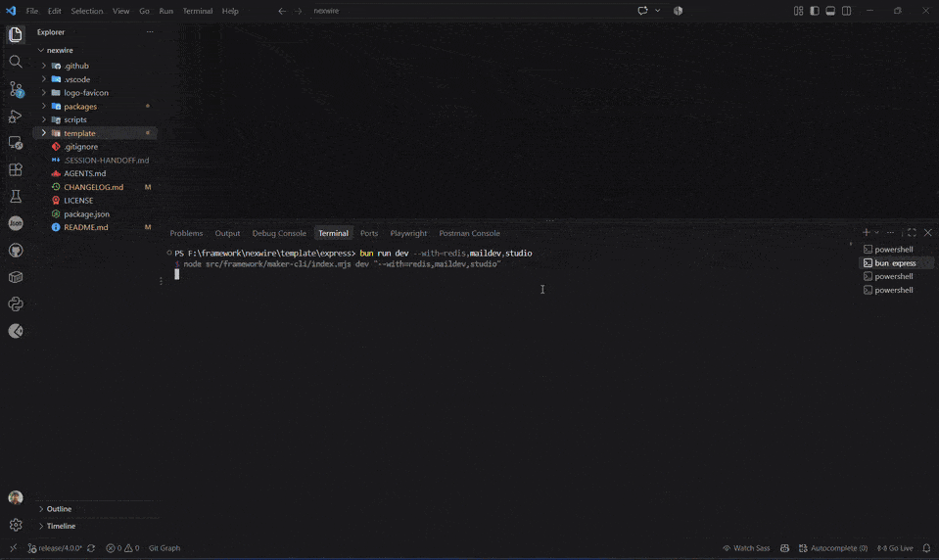Viewport: 939px width, 560px height.
Task: Open the Source Control view
Action: [16, 89]
